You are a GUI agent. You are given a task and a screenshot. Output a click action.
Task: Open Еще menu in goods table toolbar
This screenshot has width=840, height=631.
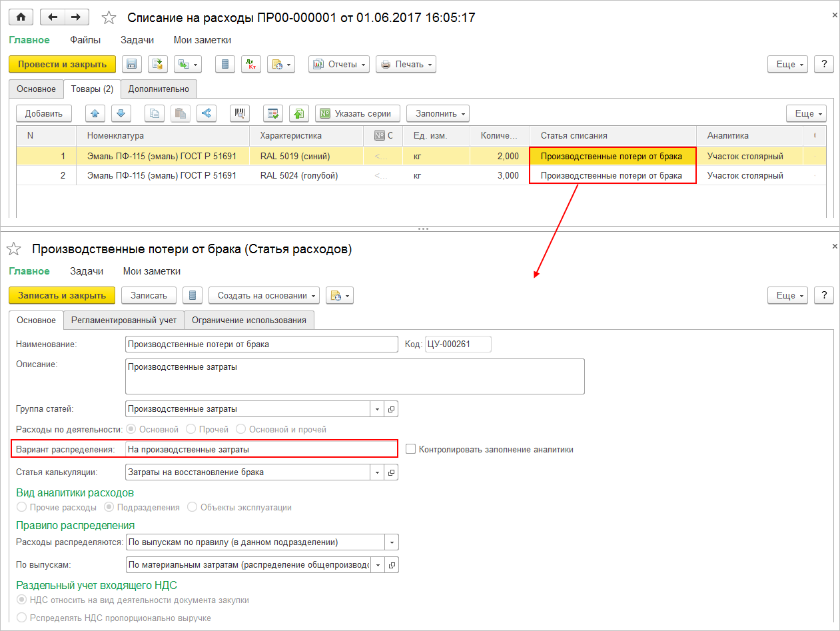[x=806, y=113]
